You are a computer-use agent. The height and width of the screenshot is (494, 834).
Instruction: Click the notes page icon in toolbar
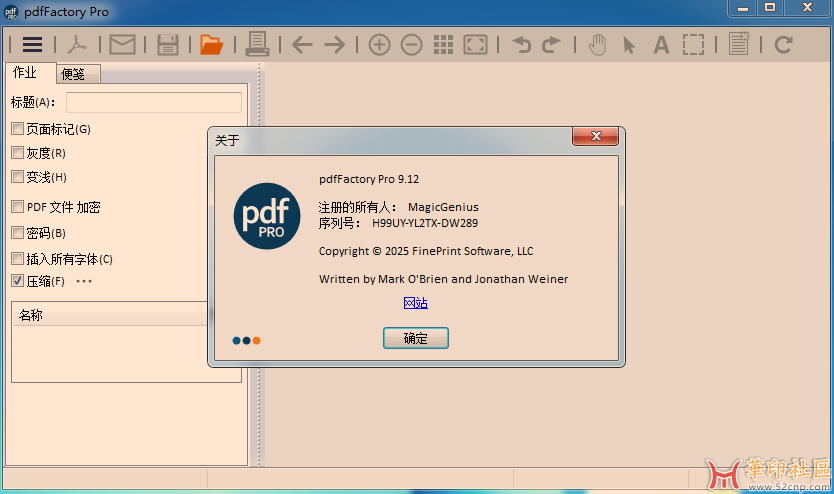(739, 44)
